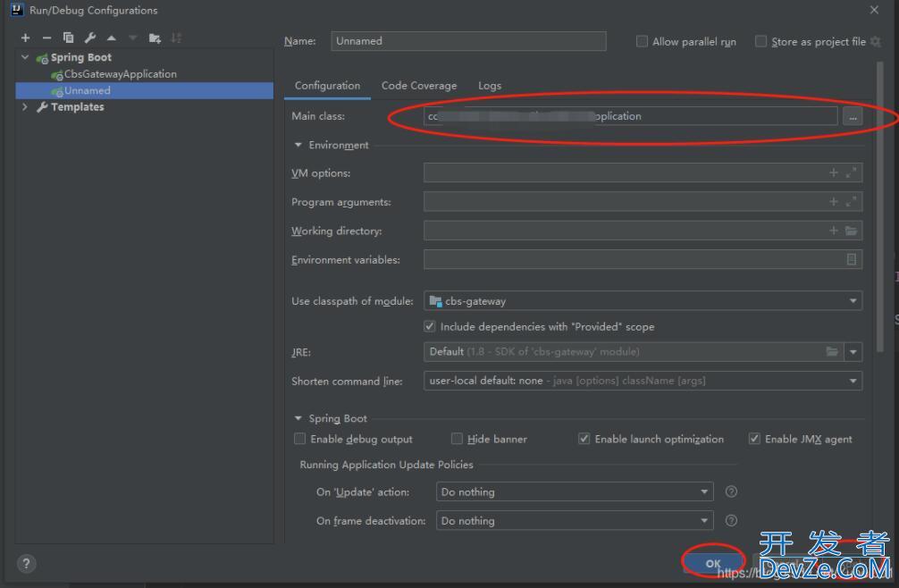Open dialog help question mark button
Image resolution: width=899 pixels, height=588 pixels.
26,564
